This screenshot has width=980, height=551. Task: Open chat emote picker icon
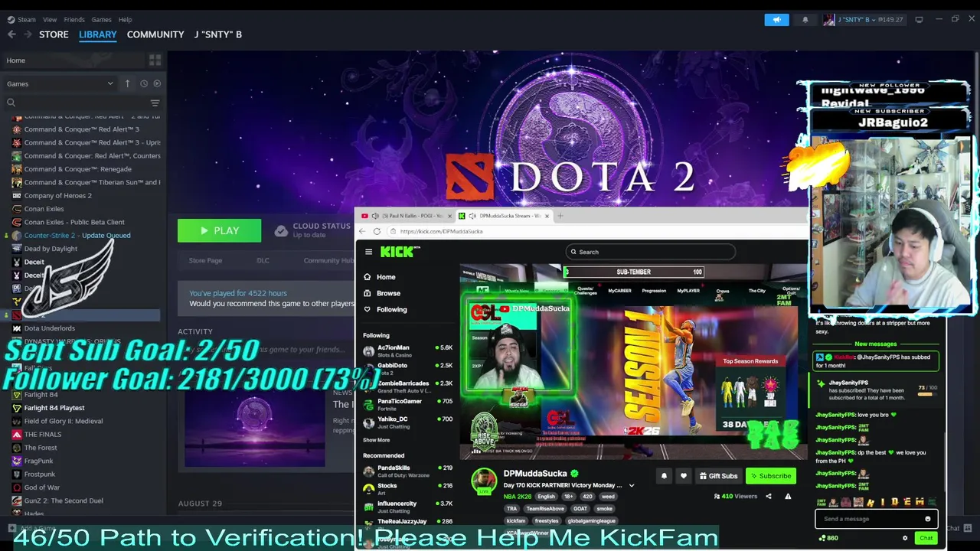point(927,519)
